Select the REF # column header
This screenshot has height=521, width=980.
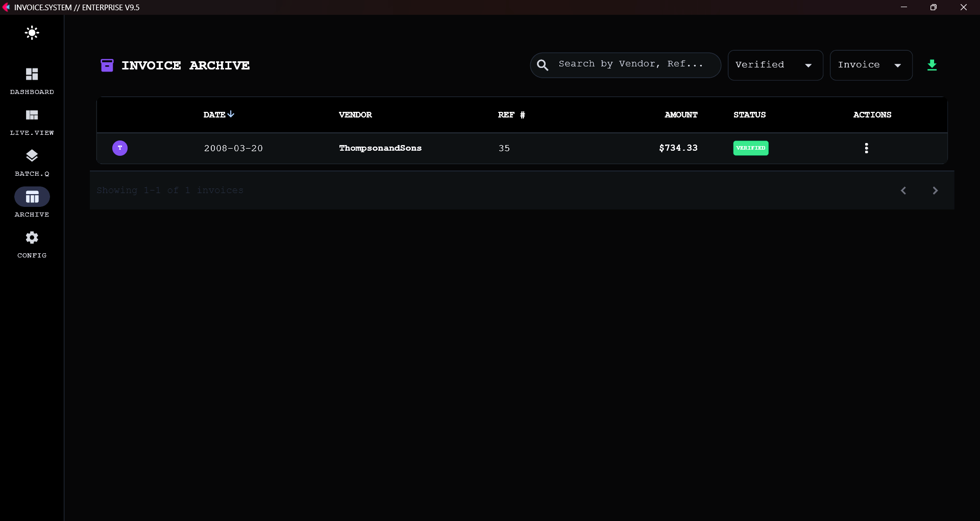(510, 114)
